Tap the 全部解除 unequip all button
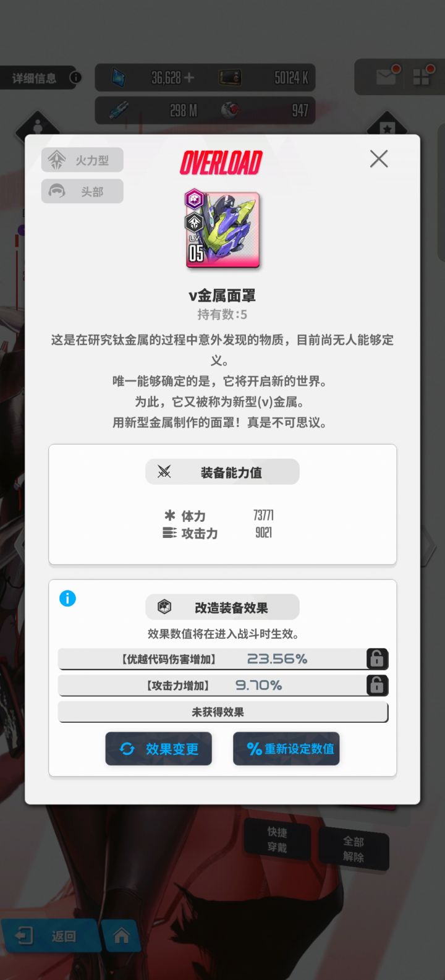This screenshot has width=445, height=980. pyautogui.click(x=354, y=849)
